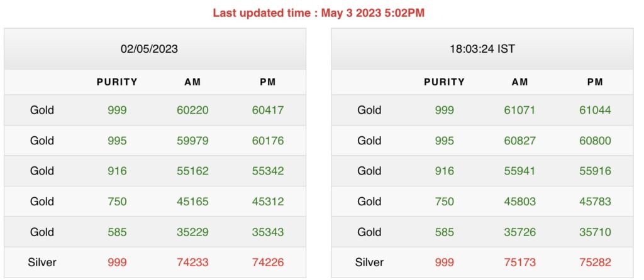Click the red 75282 silver value
644x280 pixels.
click(x=595, y=262)
